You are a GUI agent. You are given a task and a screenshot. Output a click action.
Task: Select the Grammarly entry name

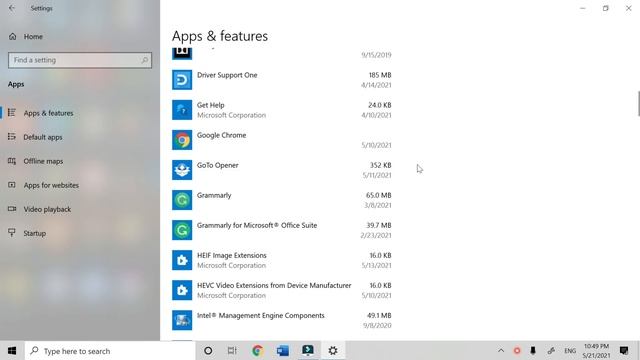[x=214, y=195]
